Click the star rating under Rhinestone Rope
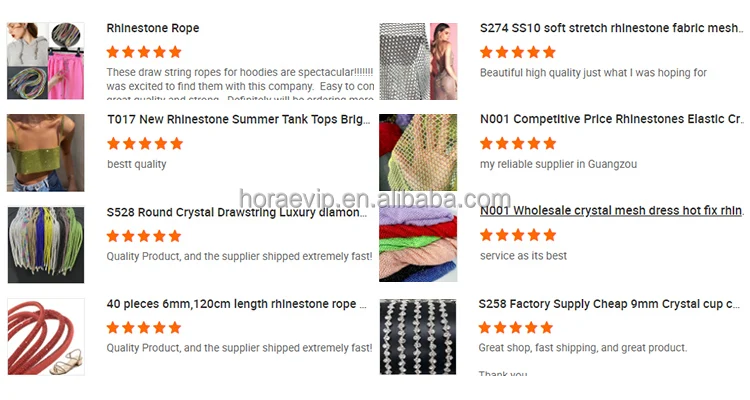The image size is (750, 400). 144,52
